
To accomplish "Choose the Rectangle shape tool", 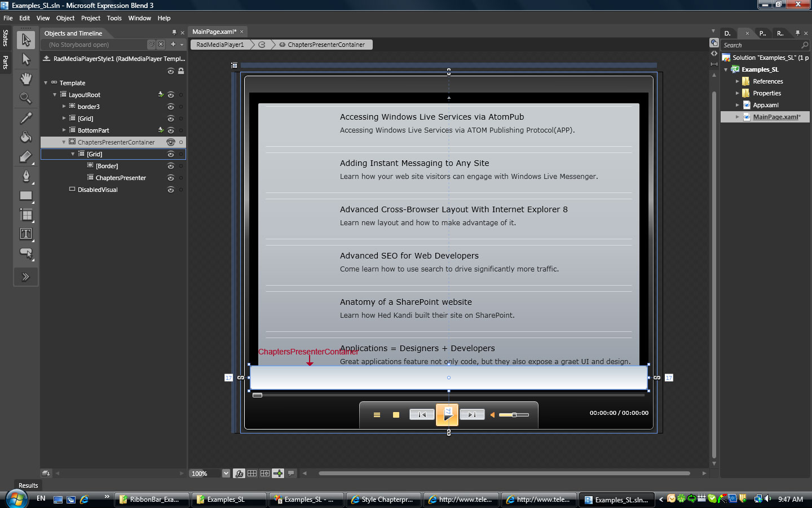I will (x=26, y=196).
